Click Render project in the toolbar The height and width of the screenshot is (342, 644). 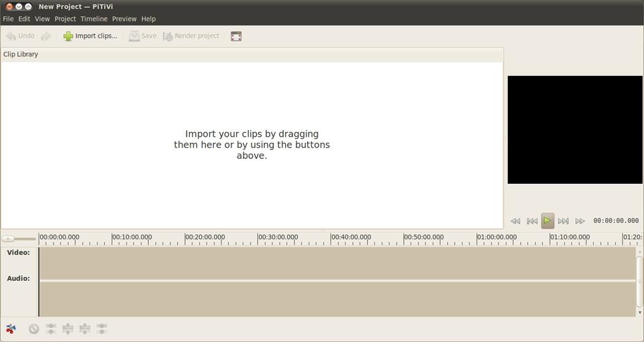point(191,36)
